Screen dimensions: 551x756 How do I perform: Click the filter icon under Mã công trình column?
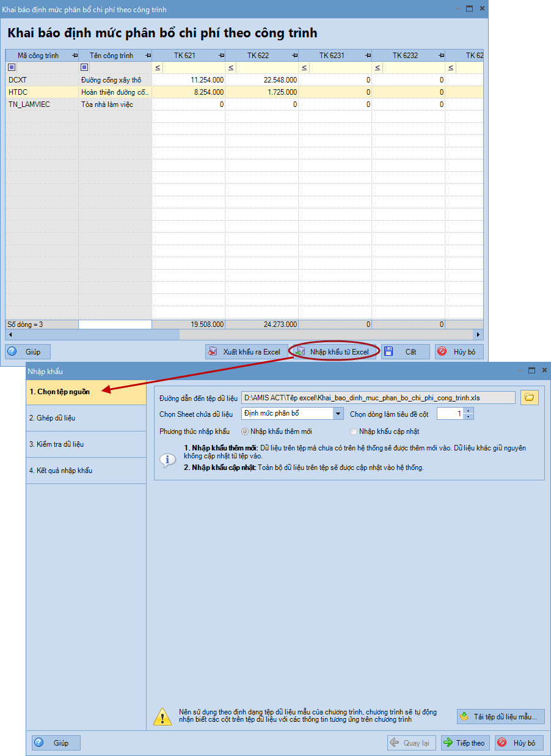click(11, 67)
